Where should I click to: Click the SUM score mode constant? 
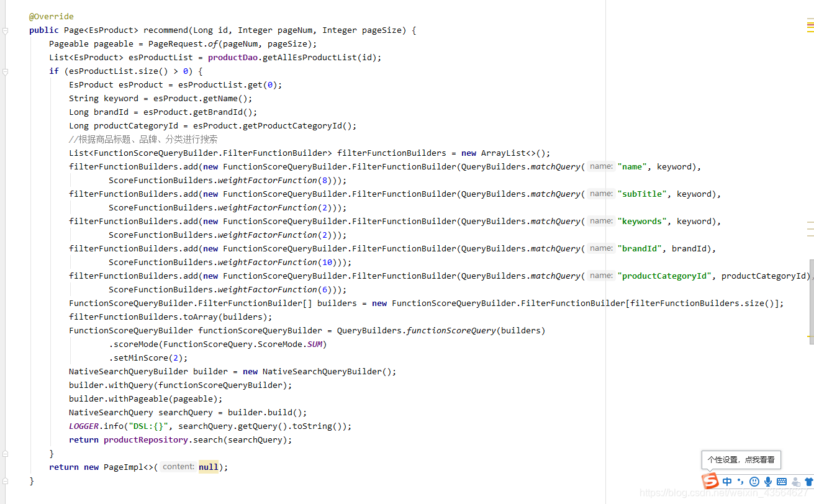click(315, 344)
